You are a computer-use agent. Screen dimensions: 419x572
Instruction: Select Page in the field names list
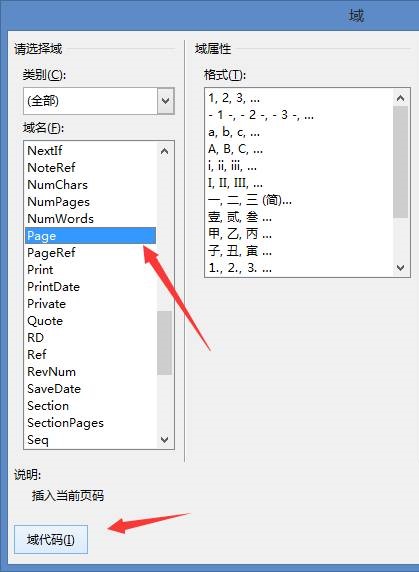tap(90, 236)
